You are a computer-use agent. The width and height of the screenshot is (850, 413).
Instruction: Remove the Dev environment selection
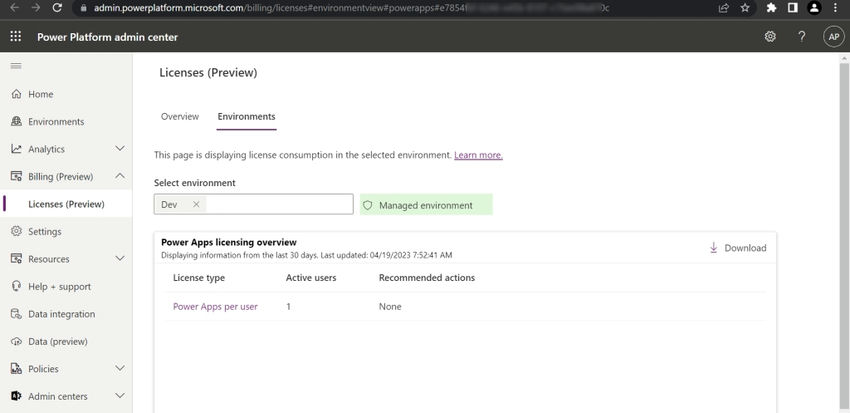[x=196, y=204]
